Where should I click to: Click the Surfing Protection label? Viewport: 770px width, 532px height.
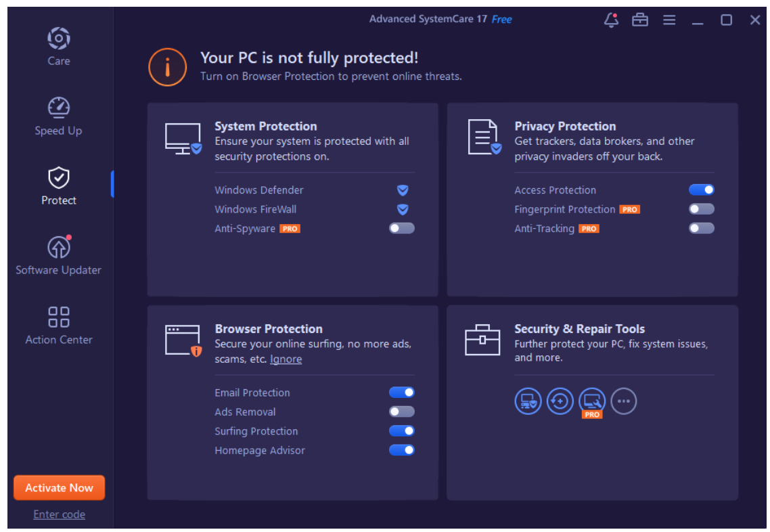coord(256,431)
